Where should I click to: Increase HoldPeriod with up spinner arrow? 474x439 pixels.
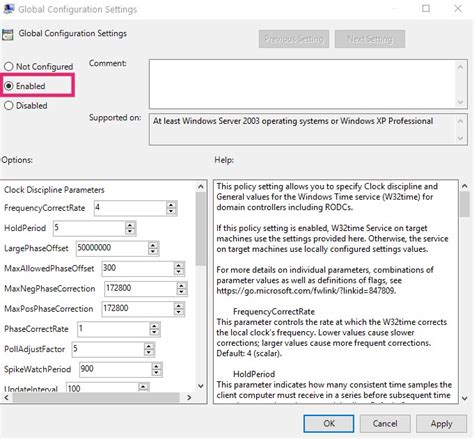pos(130,225)
